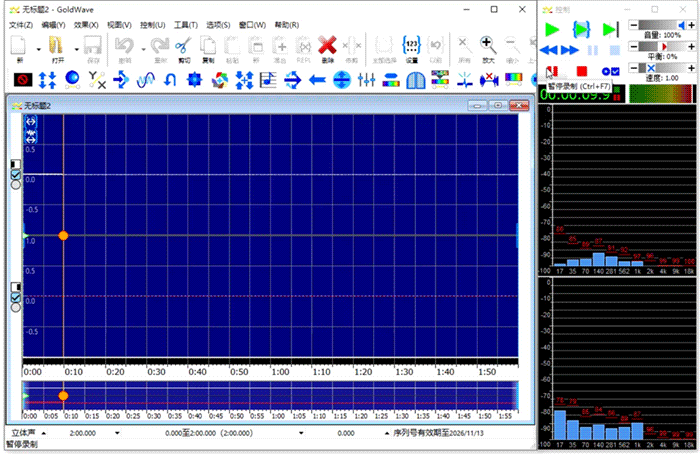Click the 1:00 mark on the main time ruler
Screen dimensions: 700x454
(x=280, y=372)
